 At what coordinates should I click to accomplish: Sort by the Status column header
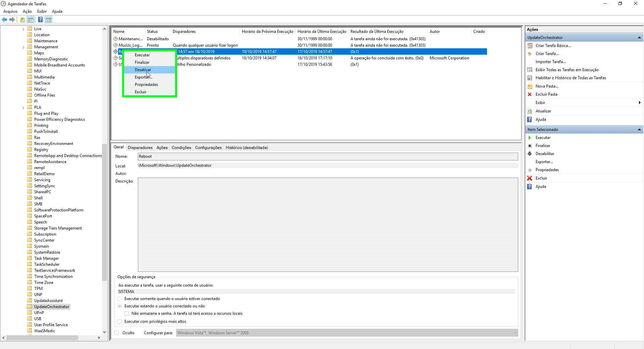[x=157, y=32]
